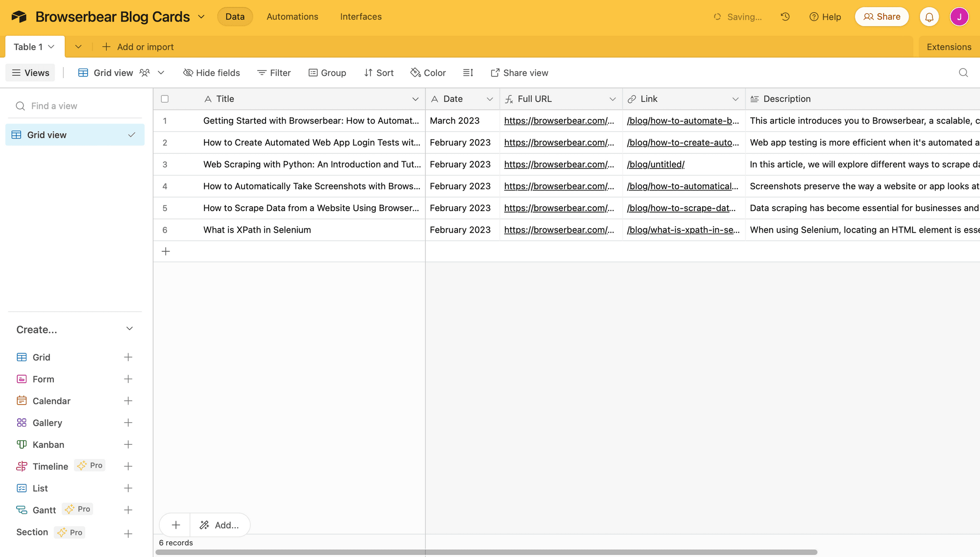
Task: Open the row height adjustment icon
Action: coord(468,73)
